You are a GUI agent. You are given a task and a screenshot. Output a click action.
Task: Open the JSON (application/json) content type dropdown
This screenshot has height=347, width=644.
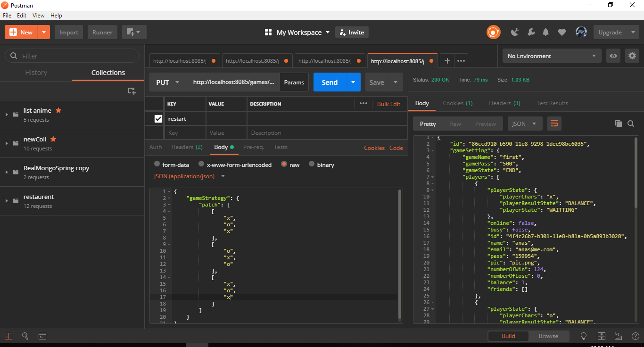(x=190, y=176)
